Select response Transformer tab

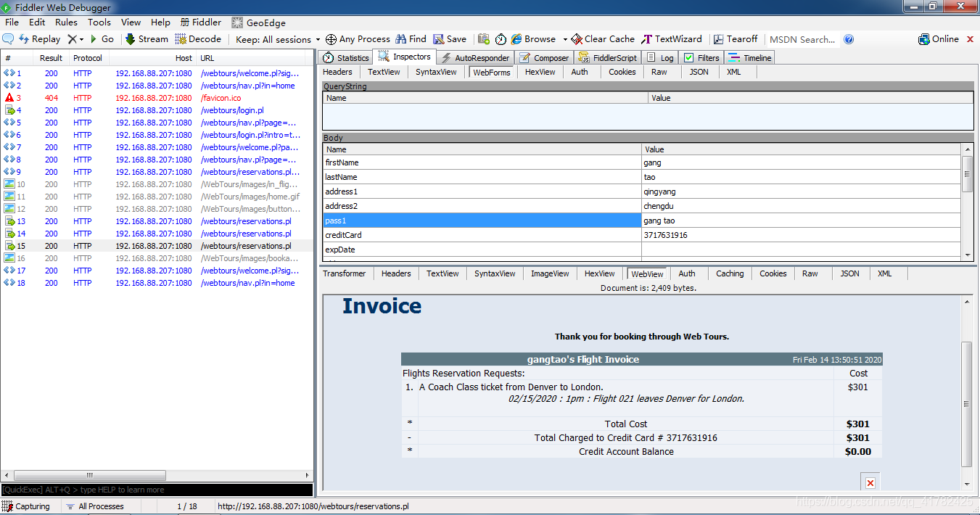pos(345,273)
